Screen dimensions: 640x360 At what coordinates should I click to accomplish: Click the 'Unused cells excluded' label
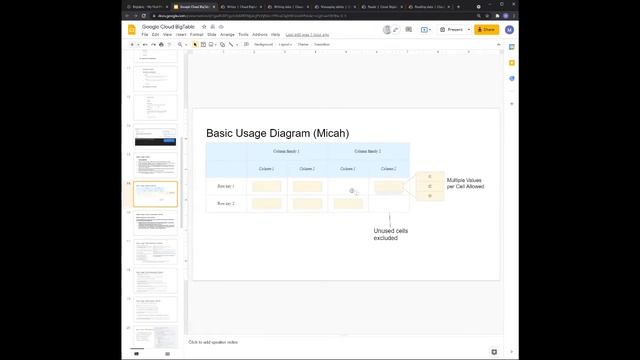click(391, 234)
